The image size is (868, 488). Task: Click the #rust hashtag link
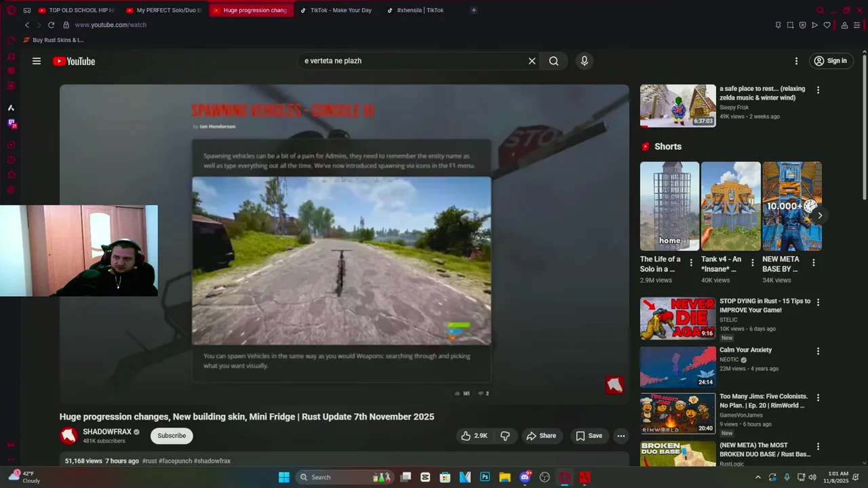point(149,461)
